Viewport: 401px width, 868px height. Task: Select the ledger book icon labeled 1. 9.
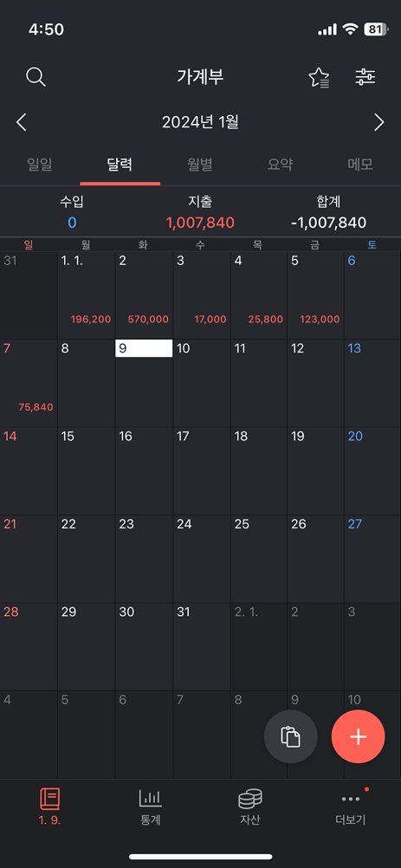tap(49, 799)
